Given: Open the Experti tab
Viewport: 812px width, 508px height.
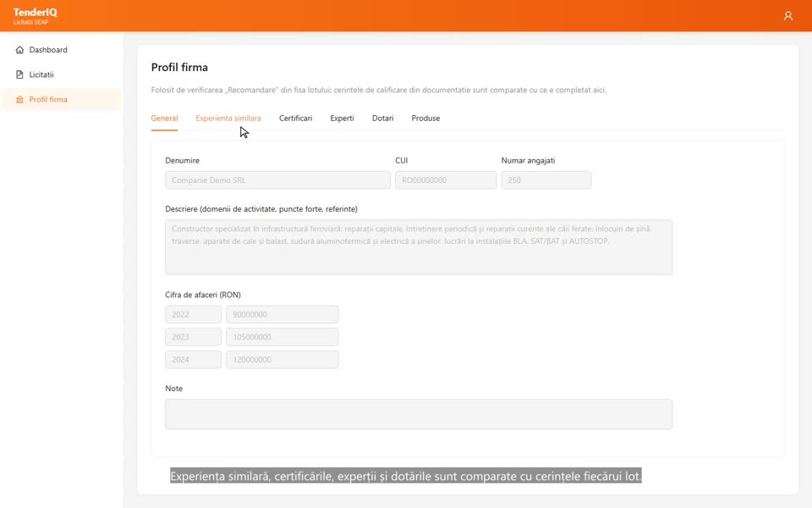Looking at the screenshot, I should pyautogui.click(x=343, y=119).
